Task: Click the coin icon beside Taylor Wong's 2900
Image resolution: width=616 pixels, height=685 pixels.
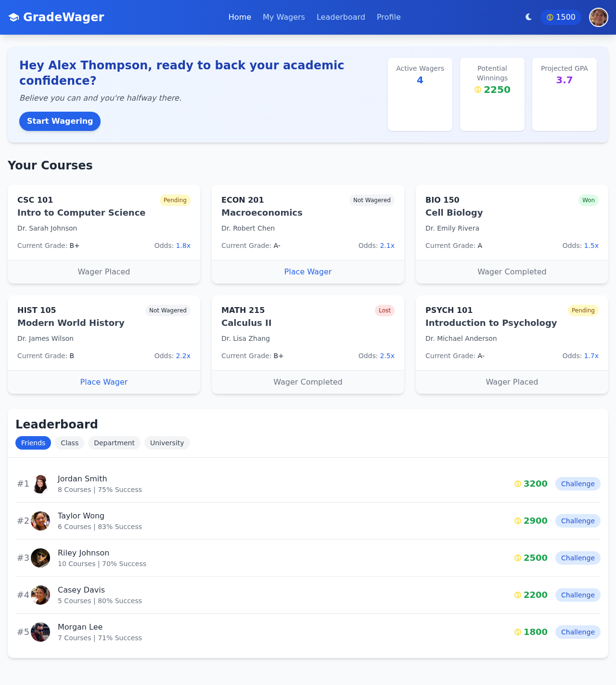Action: [518, 521]
